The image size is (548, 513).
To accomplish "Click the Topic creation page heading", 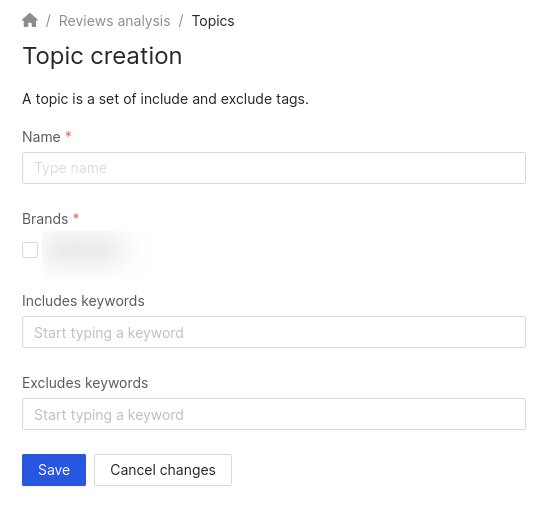I will click(x=102, y=56).
